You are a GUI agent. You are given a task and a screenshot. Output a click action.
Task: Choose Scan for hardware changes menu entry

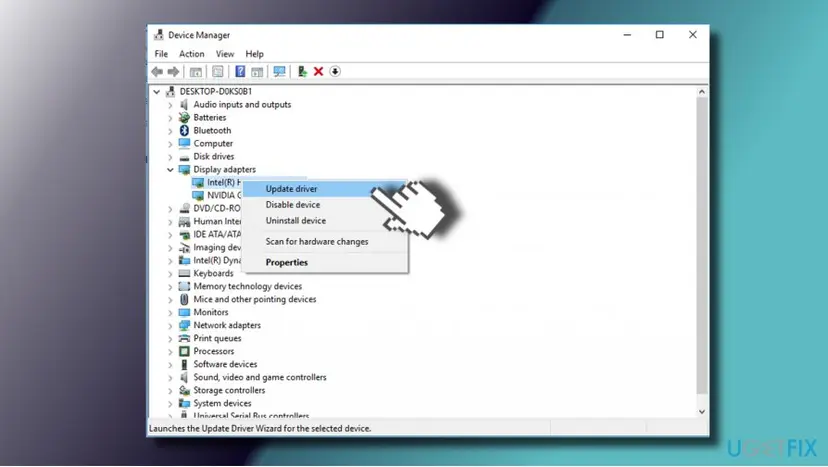[325, 241]
